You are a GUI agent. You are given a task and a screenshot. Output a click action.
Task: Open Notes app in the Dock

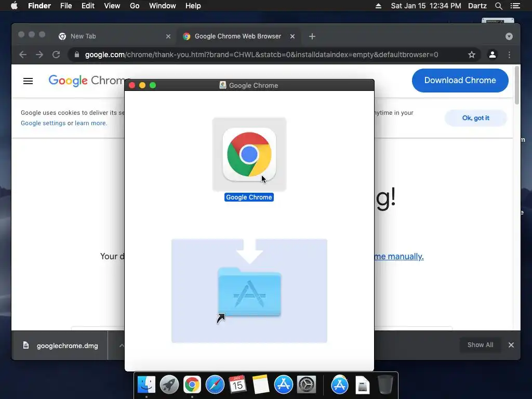(x=261, y=385)
